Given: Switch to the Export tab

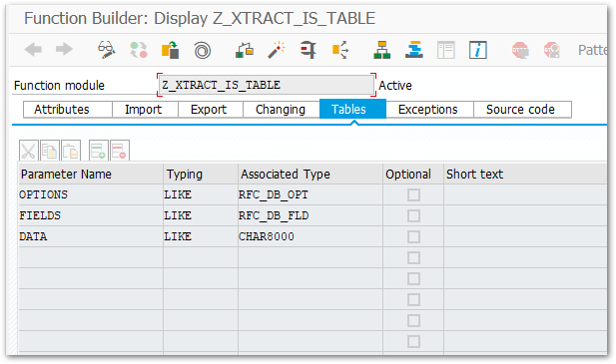Looking at the screenshot, I should [211, 110].
